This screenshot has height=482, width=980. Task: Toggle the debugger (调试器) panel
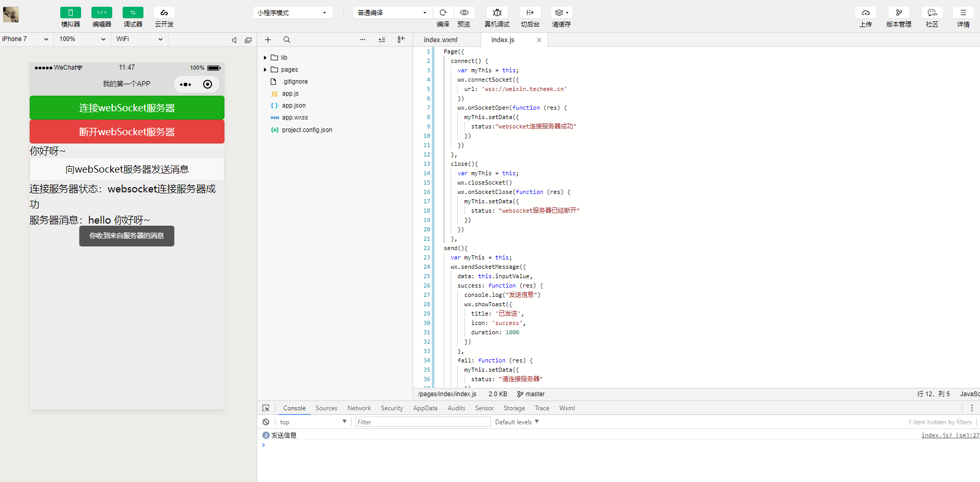pyautogui.click(x=133, y=13)
